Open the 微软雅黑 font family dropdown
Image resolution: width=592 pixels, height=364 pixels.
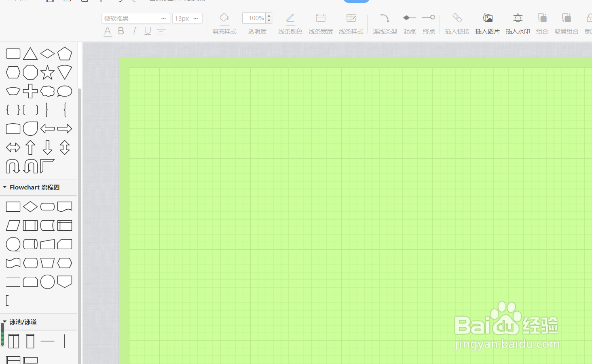click(135, 18)
